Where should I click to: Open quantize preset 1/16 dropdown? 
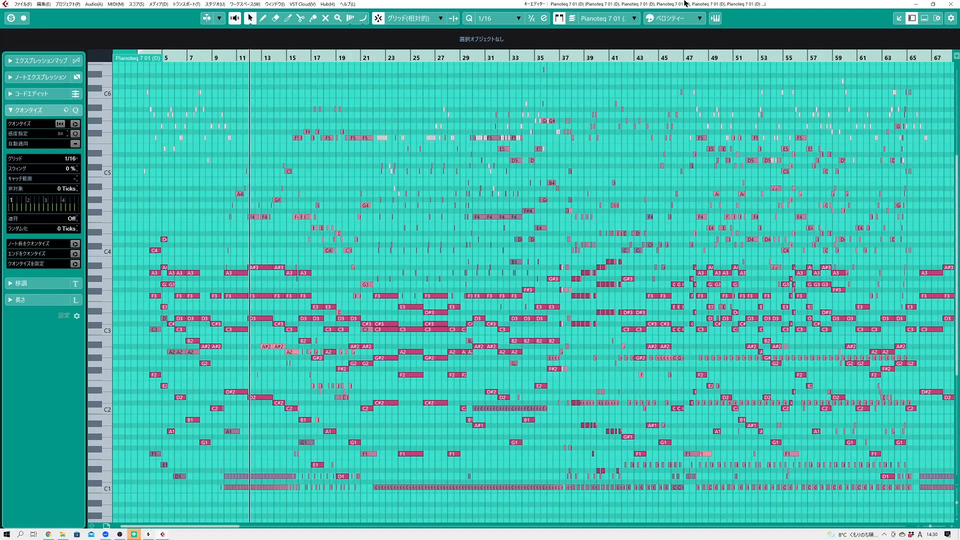pyautogui.click(x=500, y=18)
